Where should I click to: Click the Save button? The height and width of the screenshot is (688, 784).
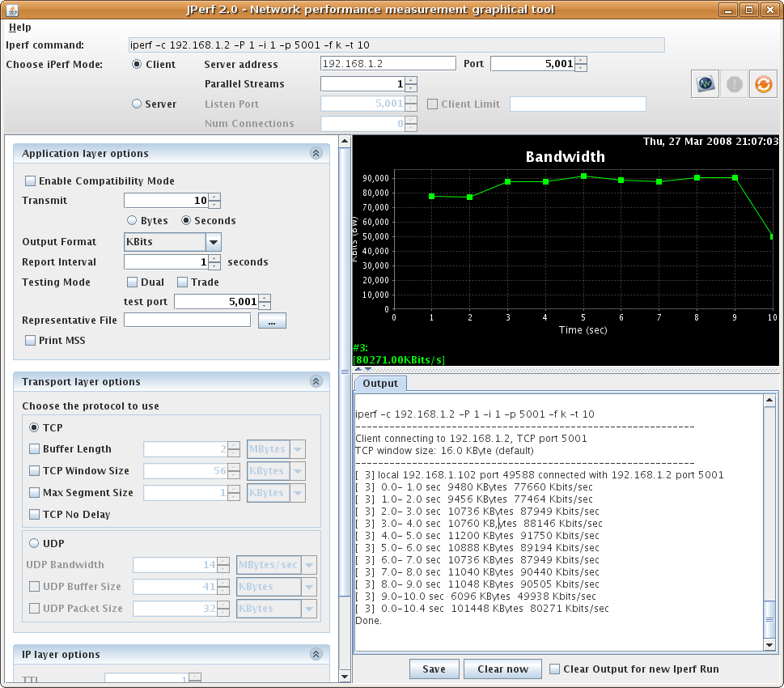click(434, 669)
